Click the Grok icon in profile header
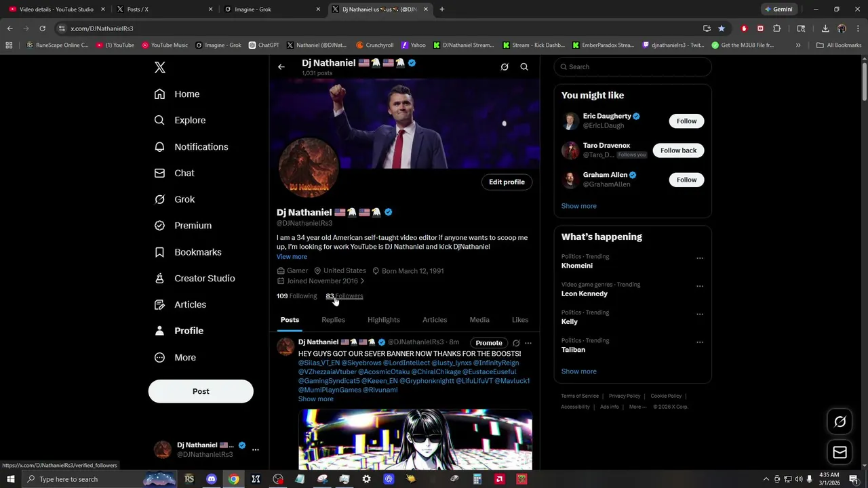 (x=505, y=67)
